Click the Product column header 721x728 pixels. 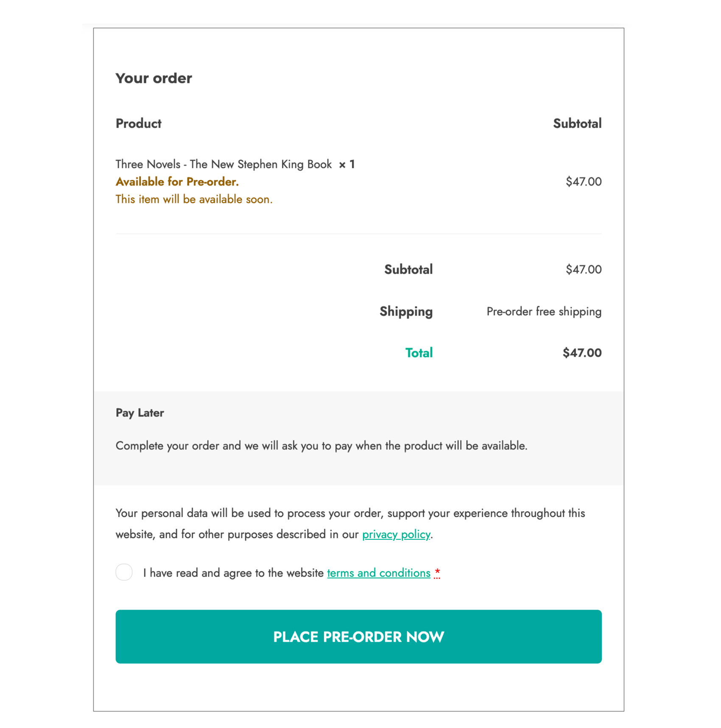[x=138, y=123]
